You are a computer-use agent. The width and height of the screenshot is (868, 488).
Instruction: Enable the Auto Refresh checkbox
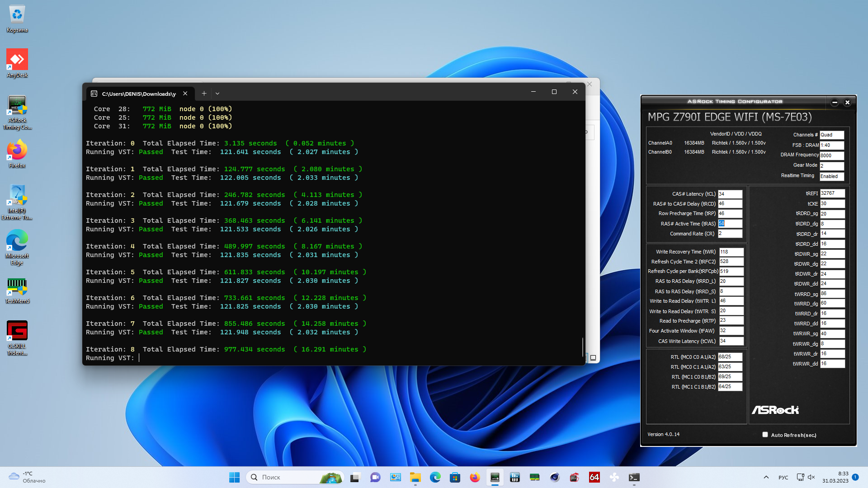pos(765,435)
